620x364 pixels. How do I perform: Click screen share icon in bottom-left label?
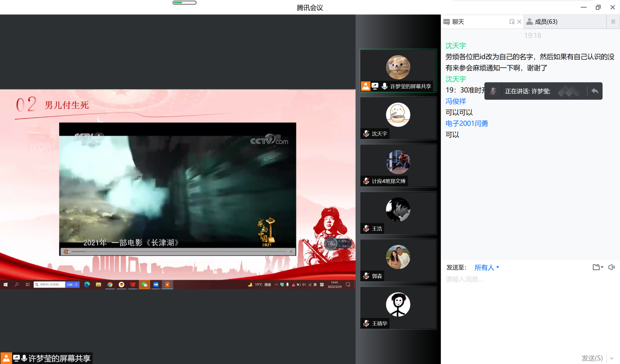(16, 358)
